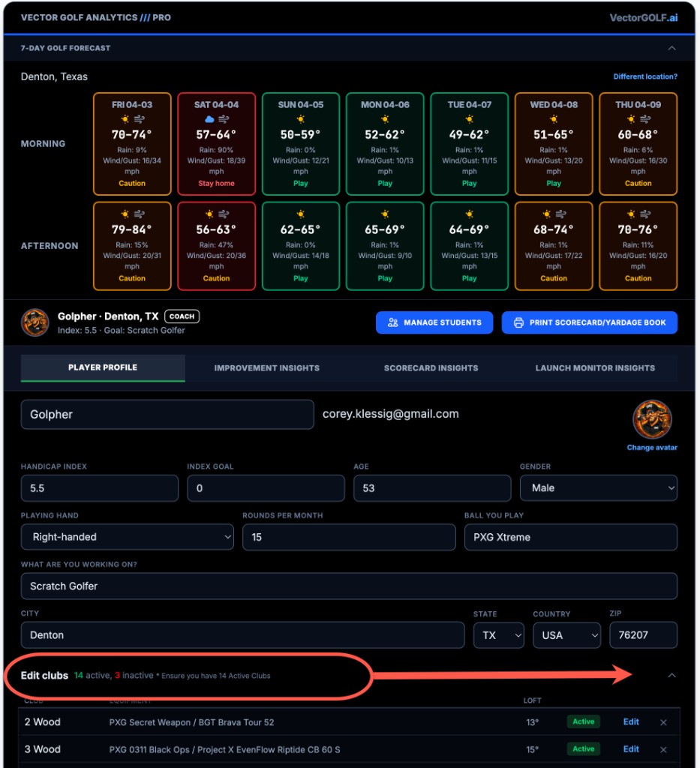Click the Golpher avatar next to player name

(x=35, y=322)
